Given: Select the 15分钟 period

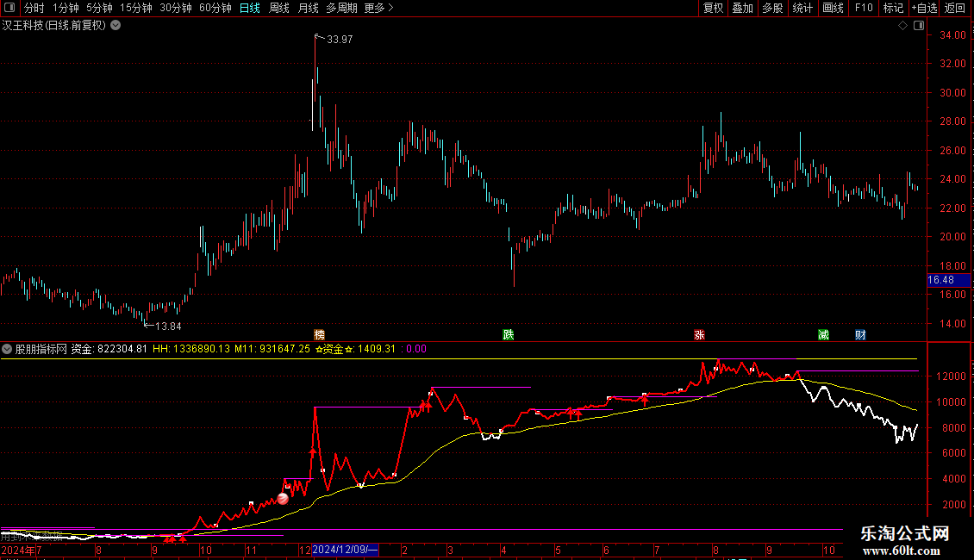Looking at the screenshot, I should coord(135,8).
